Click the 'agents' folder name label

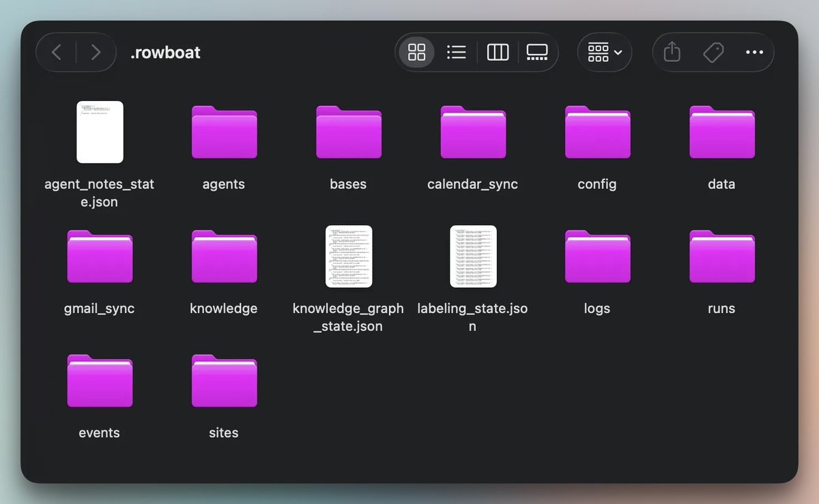coord(224,184)
